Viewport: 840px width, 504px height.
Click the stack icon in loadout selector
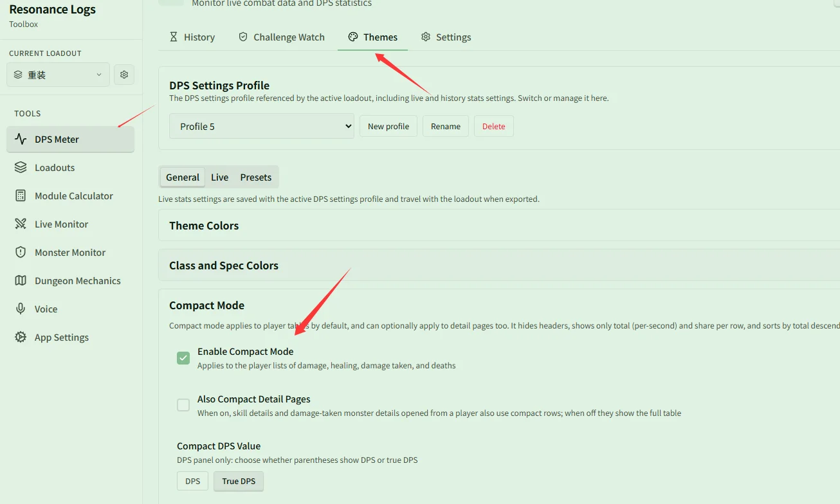click(x=18, y=75)
